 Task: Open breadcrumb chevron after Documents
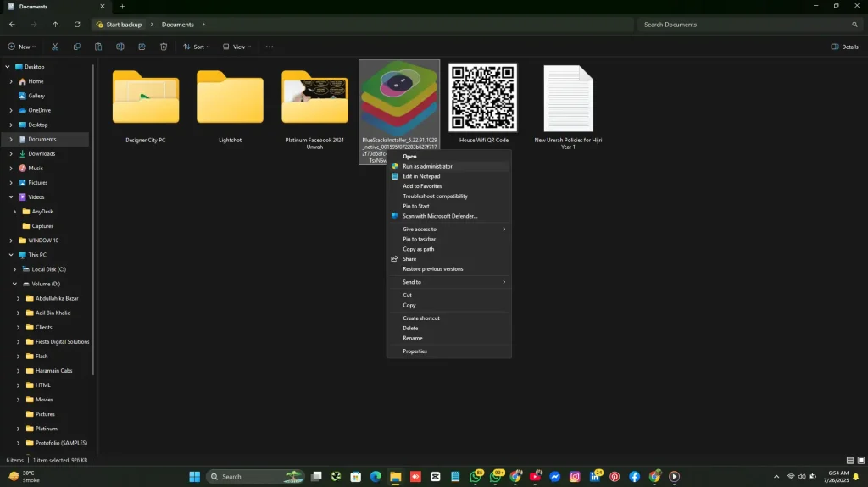(x=203, y=25)
